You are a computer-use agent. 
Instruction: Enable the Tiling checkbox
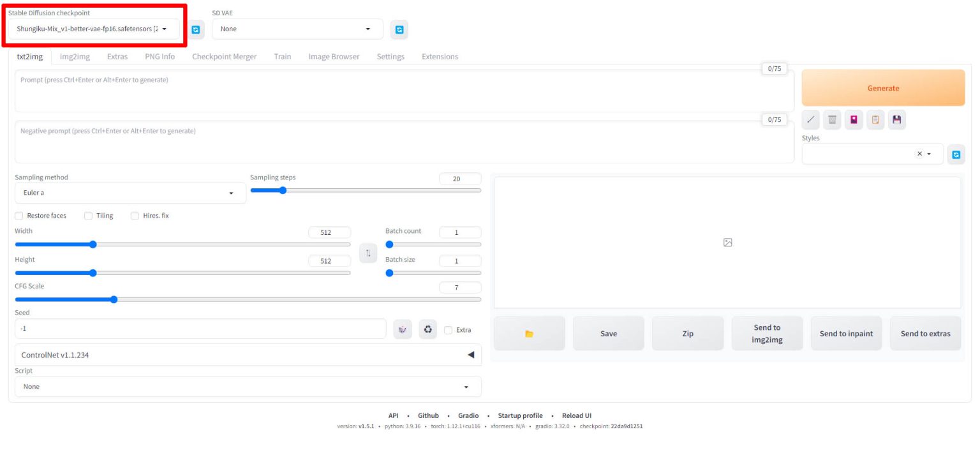click(89, 216)
